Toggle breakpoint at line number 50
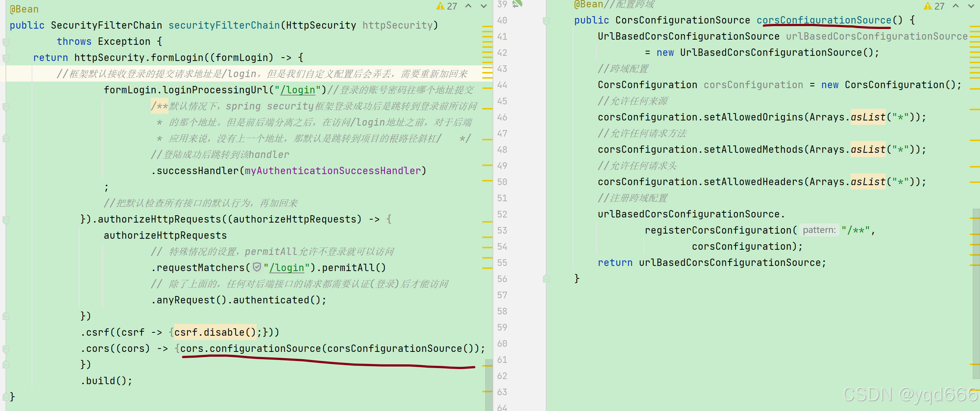 [x=502, y=182]
